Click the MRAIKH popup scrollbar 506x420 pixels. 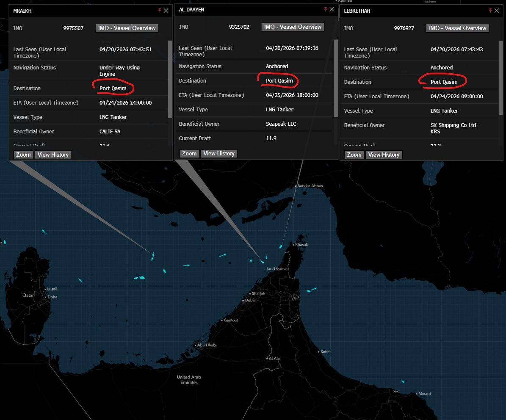pyautogui.click(x=170, y=79)
